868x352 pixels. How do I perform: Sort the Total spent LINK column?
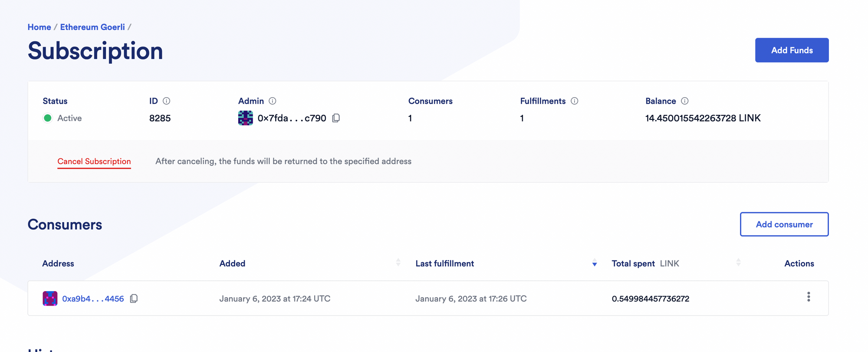pyautogui.click(x=738, y=262)
